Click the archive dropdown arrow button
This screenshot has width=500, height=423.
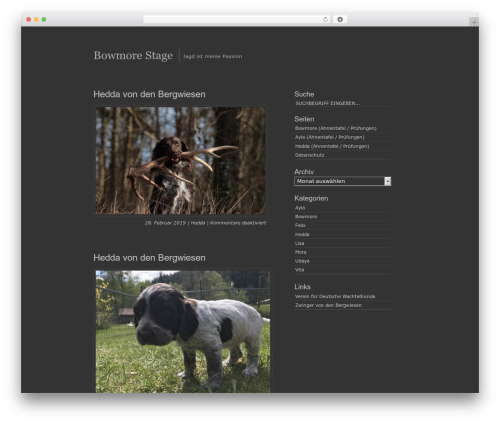point(387,181)
